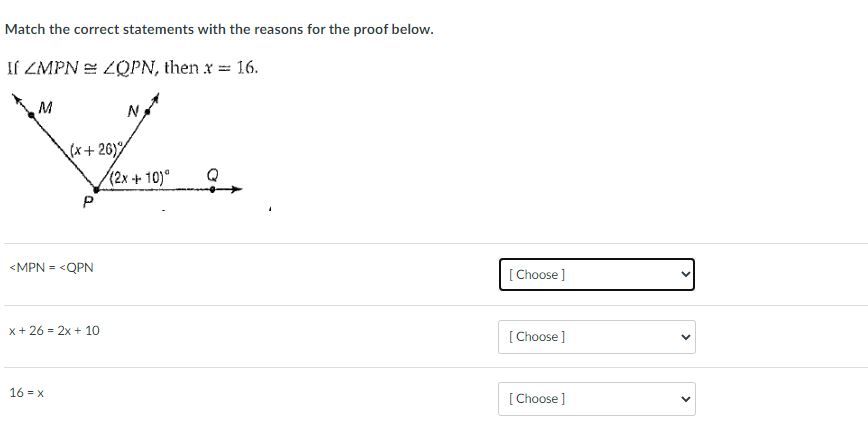
Task: Click the <MPN = <QPN statement text
Action: [x=51, y=268]
